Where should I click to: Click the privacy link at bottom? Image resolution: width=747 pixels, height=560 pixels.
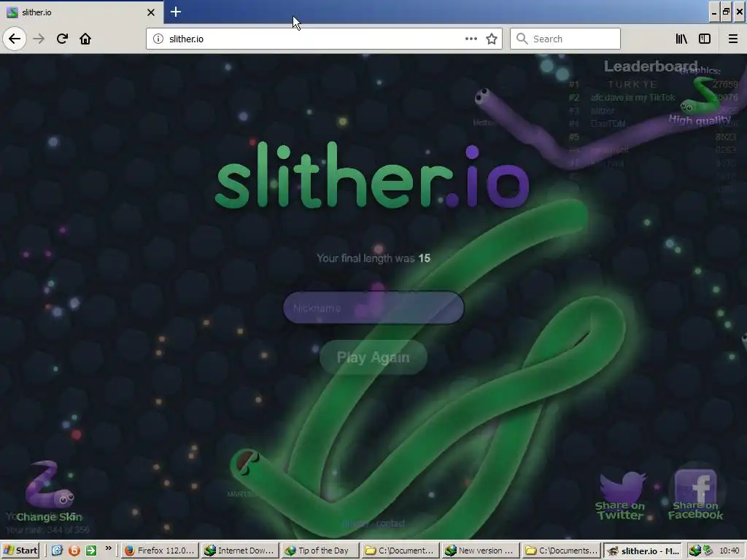[x=355, y=523]
